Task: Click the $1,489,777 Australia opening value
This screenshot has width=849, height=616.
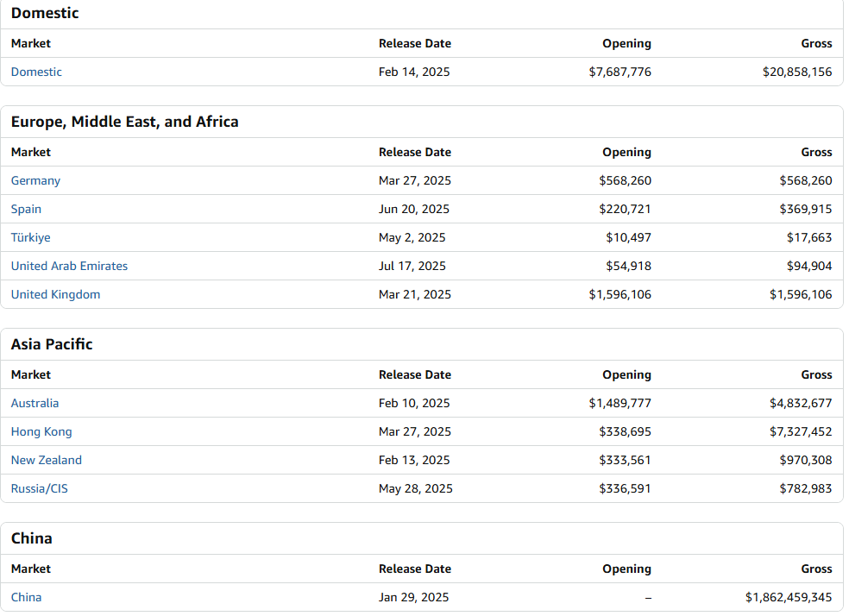Action: coord(619,403)
